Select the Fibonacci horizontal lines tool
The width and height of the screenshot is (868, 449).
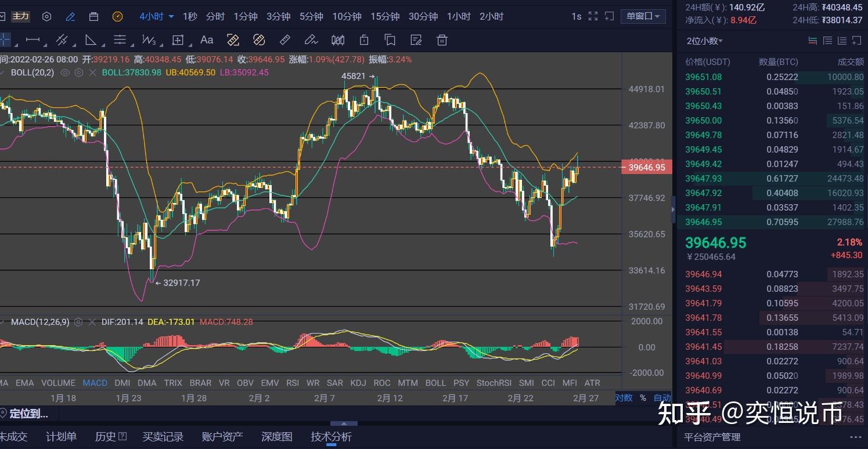(x=120, y=40)
